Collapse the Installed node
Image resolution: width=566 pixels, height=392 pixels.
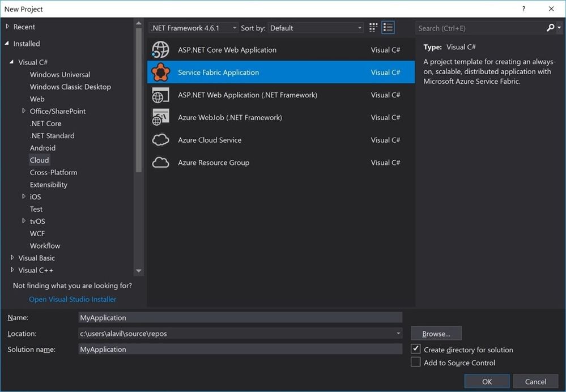pos(7,43)
